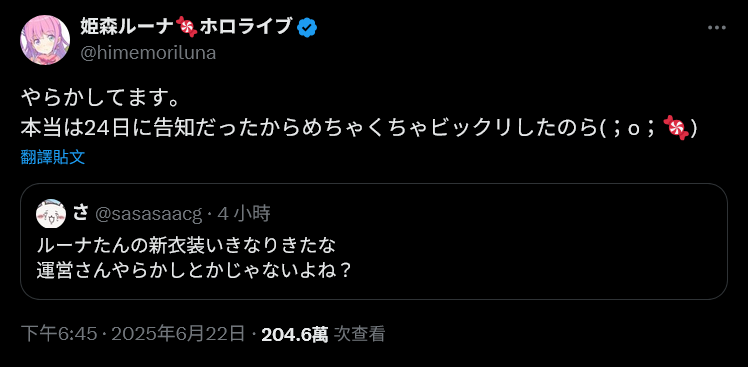The width and height of the screenshot is (748, 367).
Task: Click the 姫森ルーナ display name
Action: click(x=126, y=28)
